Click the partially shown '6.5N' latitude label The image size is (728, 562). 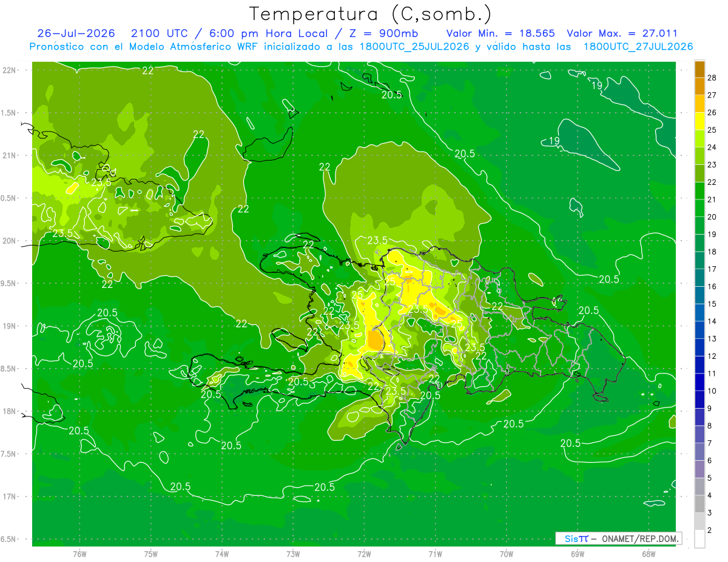point(9,539)
